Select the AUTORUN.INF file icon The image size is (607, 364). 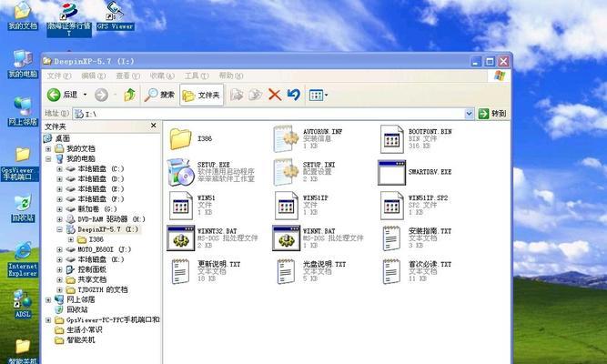pyautogui.click(x=286, y=138)
